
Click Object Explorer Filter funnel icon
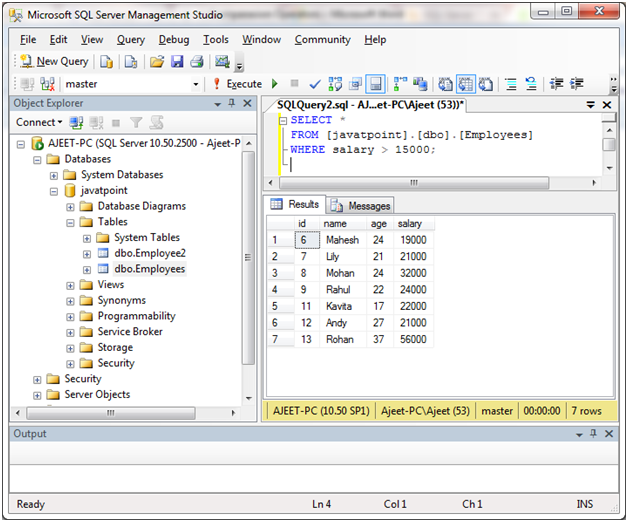point(136,122)
